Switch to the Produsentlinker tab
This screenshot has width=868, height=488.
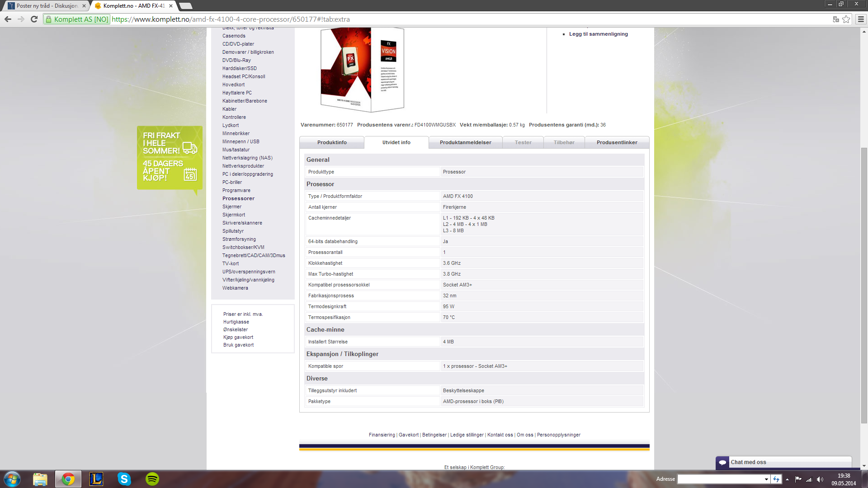coord(617,142)
